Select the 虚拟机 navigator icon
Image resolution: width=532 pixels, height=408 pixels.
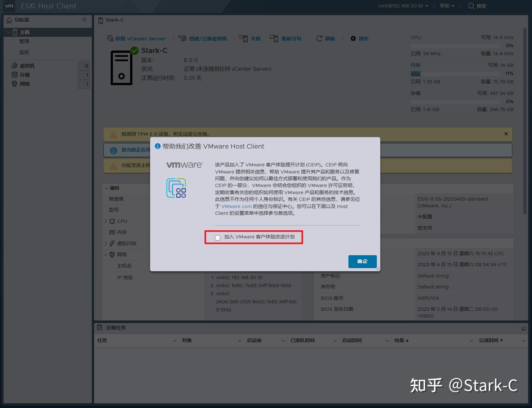15,65
